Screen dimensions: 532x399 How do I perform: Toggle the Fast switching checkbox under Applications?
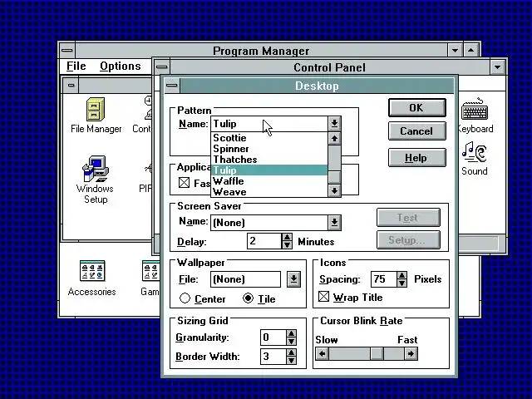pos(184,183)
